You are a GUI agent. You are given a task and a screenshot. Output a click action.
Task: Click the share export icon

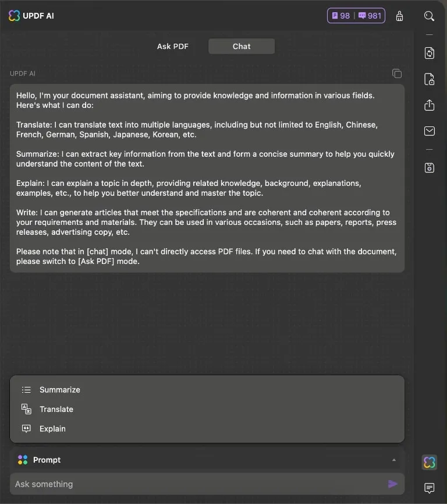click(x=430, y=105)
